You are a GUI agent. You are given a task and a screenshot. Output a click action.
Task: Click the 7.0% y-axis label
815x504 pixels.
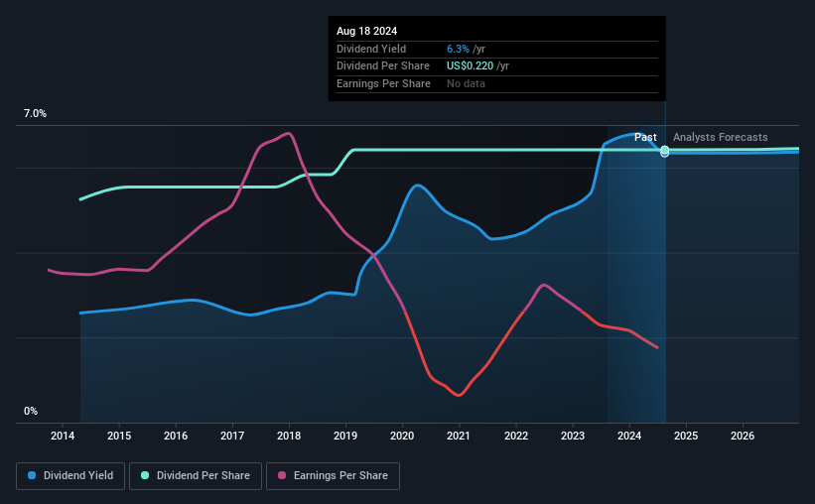click(36, 114)
